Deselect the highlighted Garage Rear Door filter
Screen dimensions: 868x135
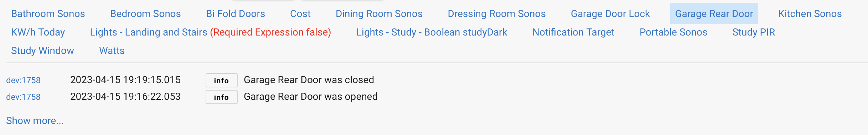tap(714, 14)
